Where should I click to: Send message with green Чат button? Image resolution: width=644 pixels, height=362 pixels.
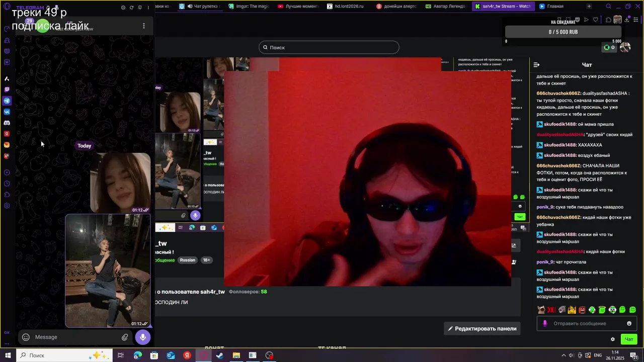pyautogui.click(x=628, y=339)
